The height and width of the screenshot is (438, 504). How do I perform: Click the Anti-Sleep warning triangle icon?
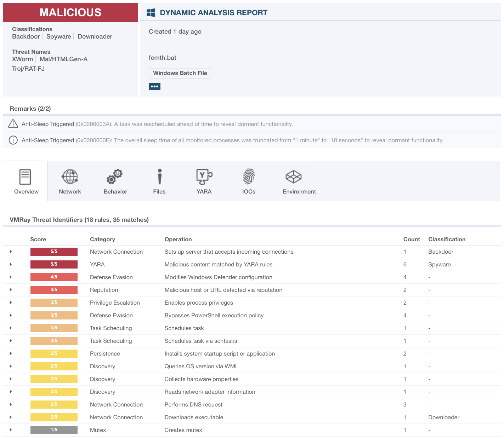pyautogui.click(x=13, y=124)
